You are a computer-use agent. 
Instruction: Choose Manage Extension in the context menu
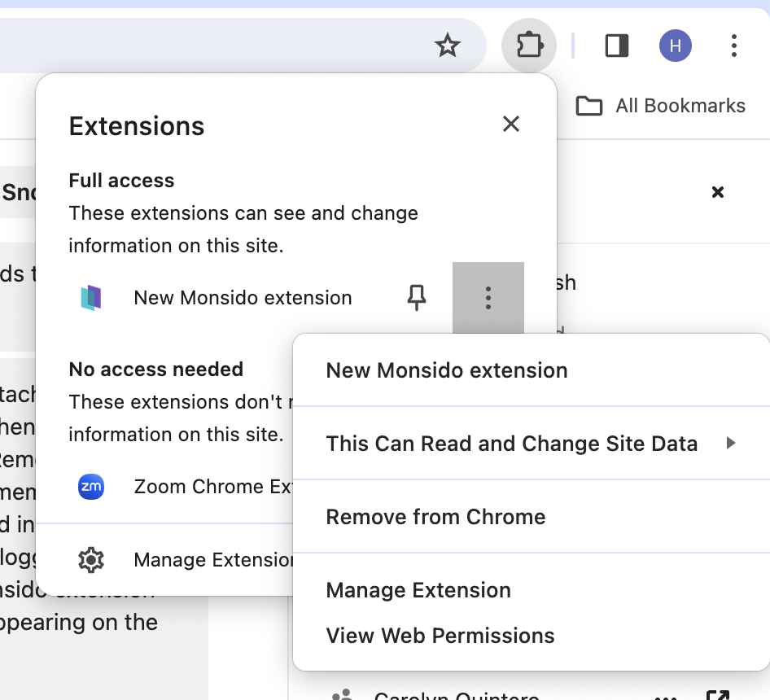tap(532, 590)
